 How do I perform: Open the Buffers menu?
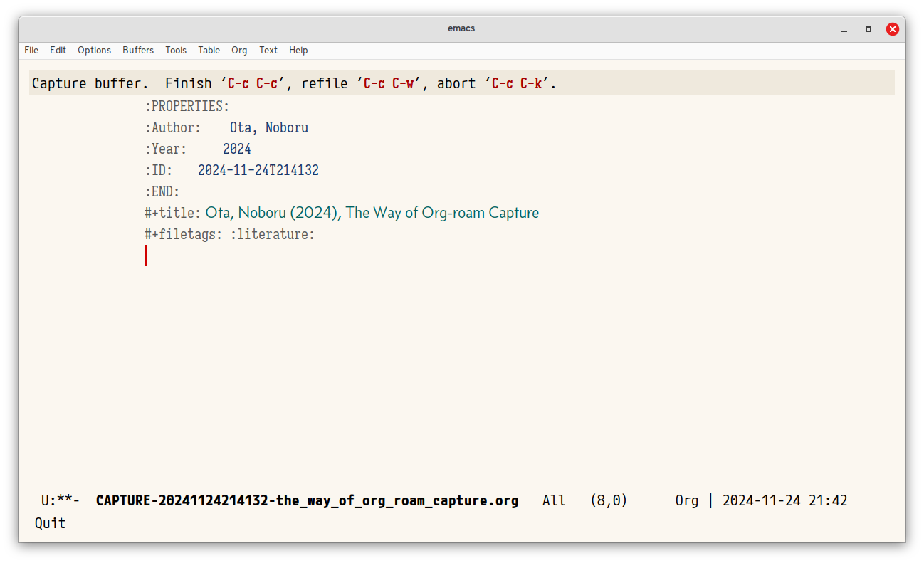point(138,50)
